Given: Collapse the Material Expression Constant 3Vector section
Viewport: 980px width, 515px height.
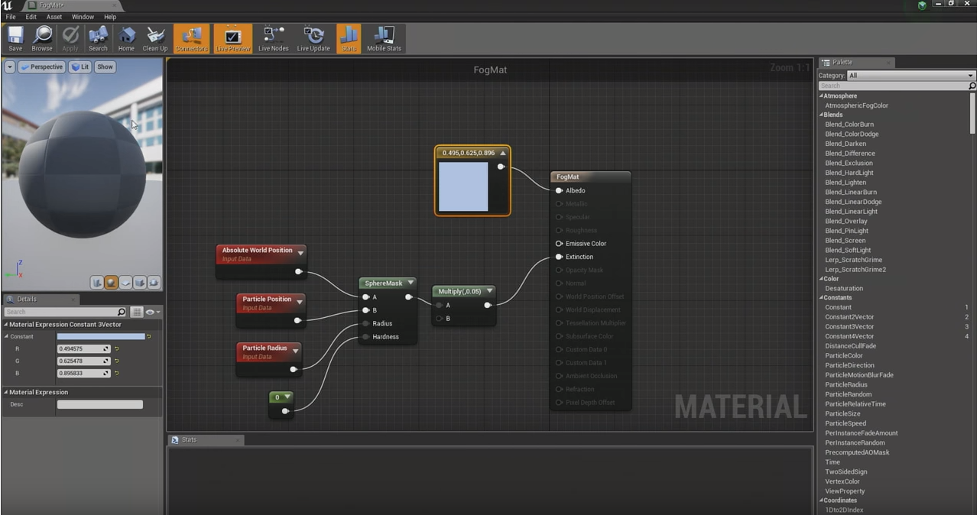Looking at the screenshot, I should [x=5, y=324].
